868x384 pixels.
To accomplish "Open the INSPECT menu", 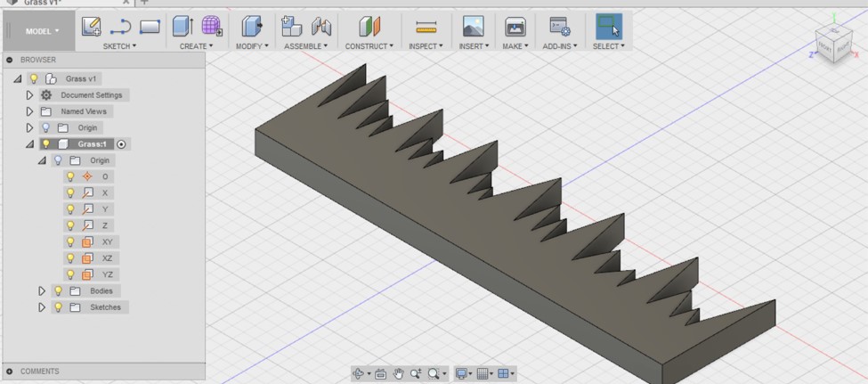I will pyautogui.click(x=426, y=46).
